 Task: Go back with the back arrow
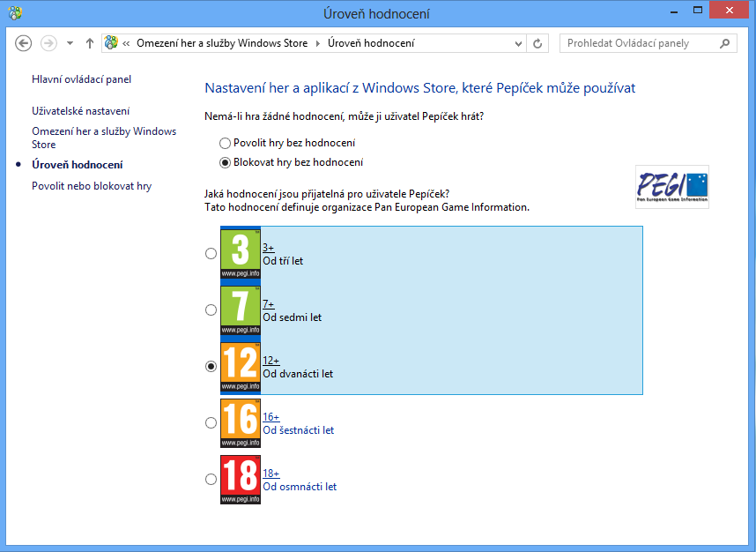click(x=24, y=43)
